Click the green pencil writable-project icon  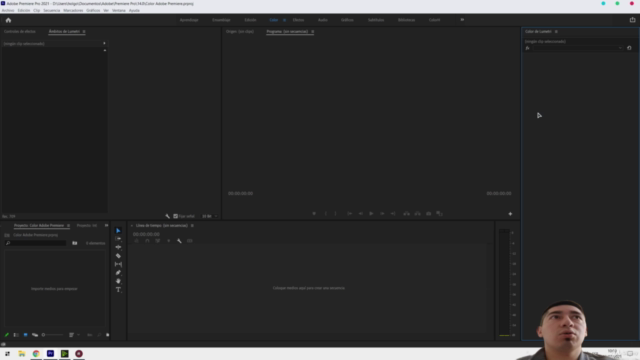[x=7, y=335]
